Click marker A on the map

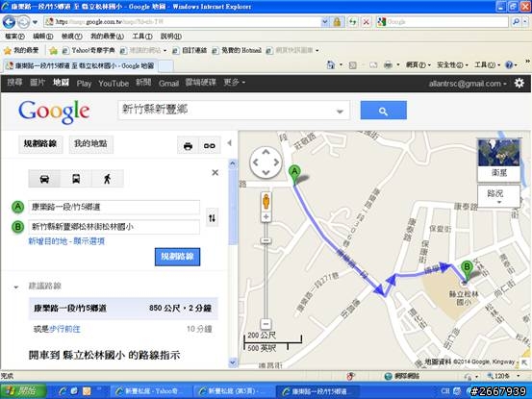[294, 175]
